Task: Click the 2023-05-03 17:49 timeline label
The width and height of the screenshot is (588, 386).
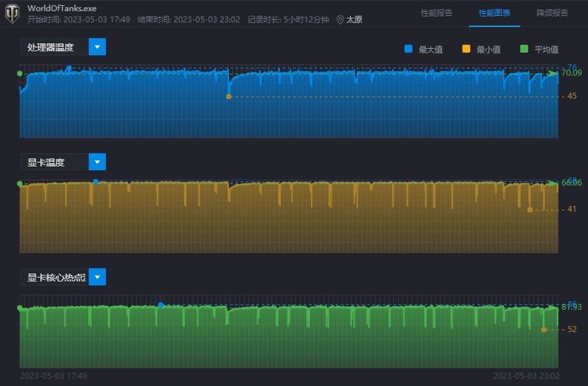Action: (x=53, y=376)
